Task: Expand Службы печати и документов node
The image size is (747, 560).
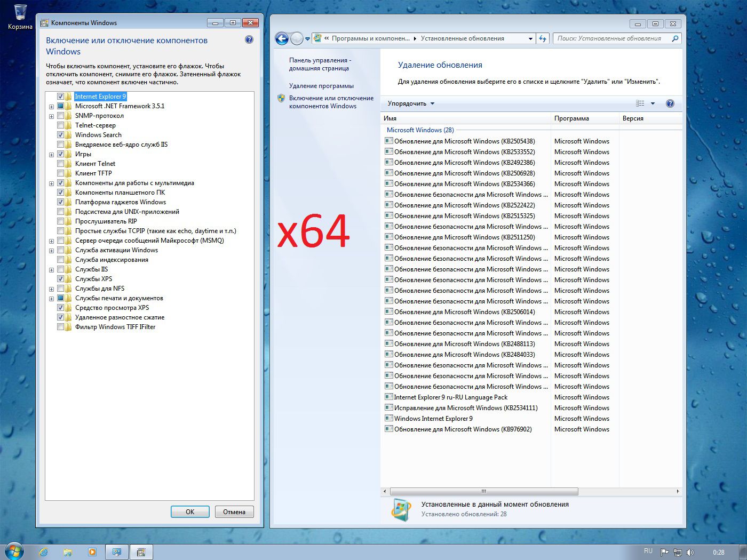Action: (x=51, y=299)
